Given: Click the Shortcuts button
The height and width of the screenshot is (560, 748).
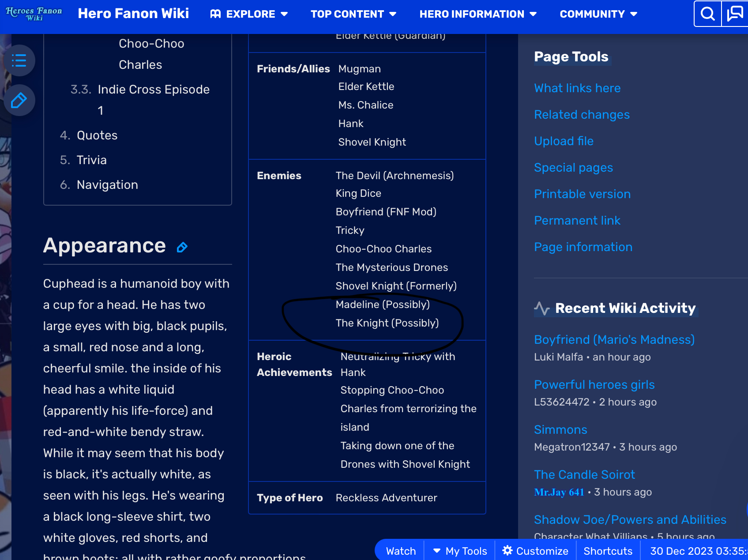Looking at the screenshot, I should [608, 551].
